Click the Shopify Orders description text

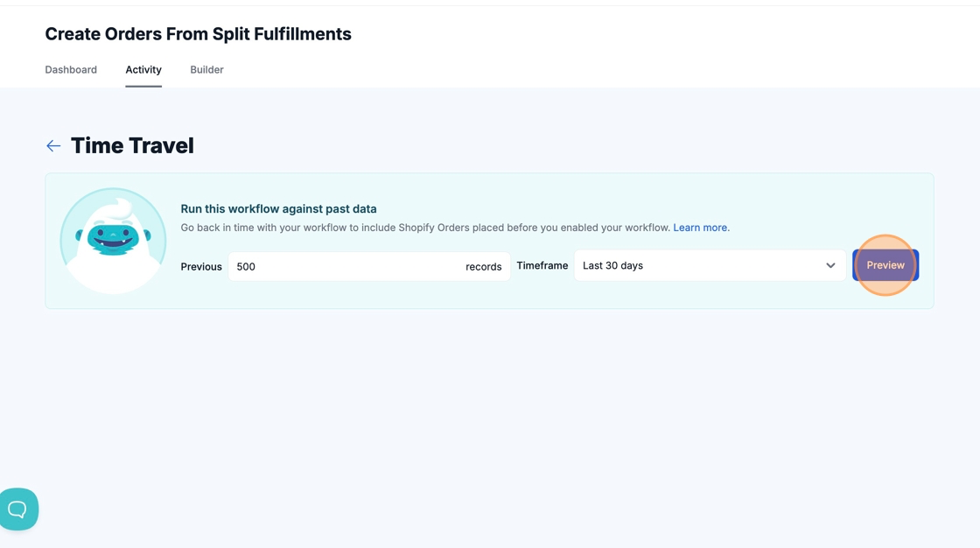coord(425,228)
